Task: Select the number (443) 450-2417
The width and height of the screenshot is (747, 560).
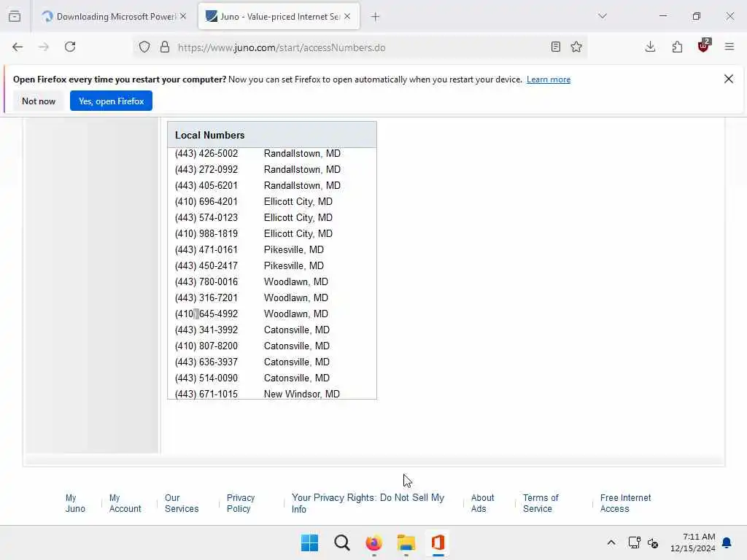Action: (x=206, y=265)
